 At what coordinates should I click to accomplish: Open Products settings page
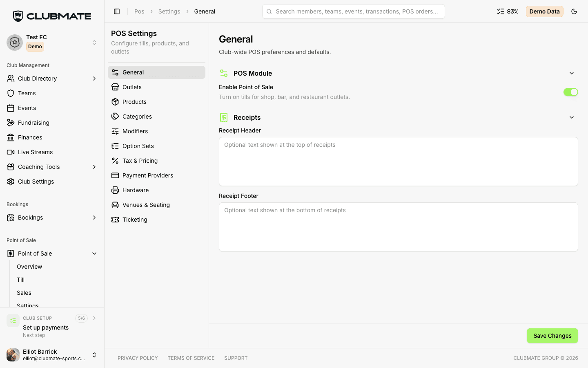[156, 102]
